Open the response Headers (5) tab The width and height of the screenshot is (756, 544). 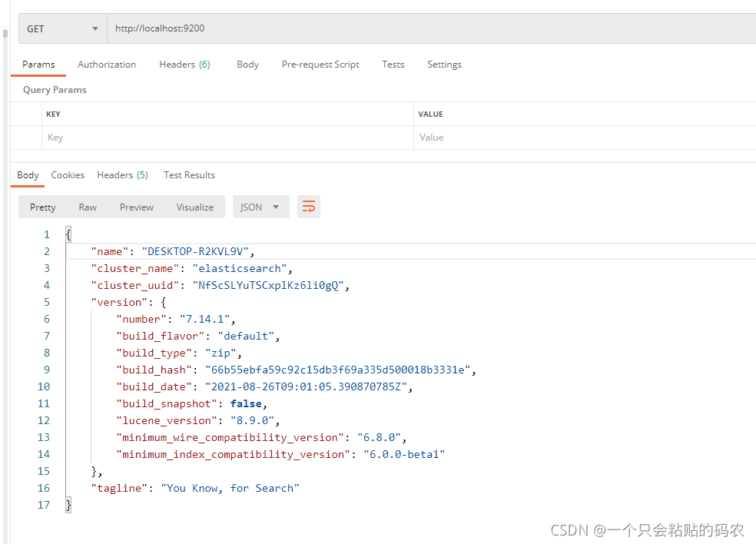point(122,175)
